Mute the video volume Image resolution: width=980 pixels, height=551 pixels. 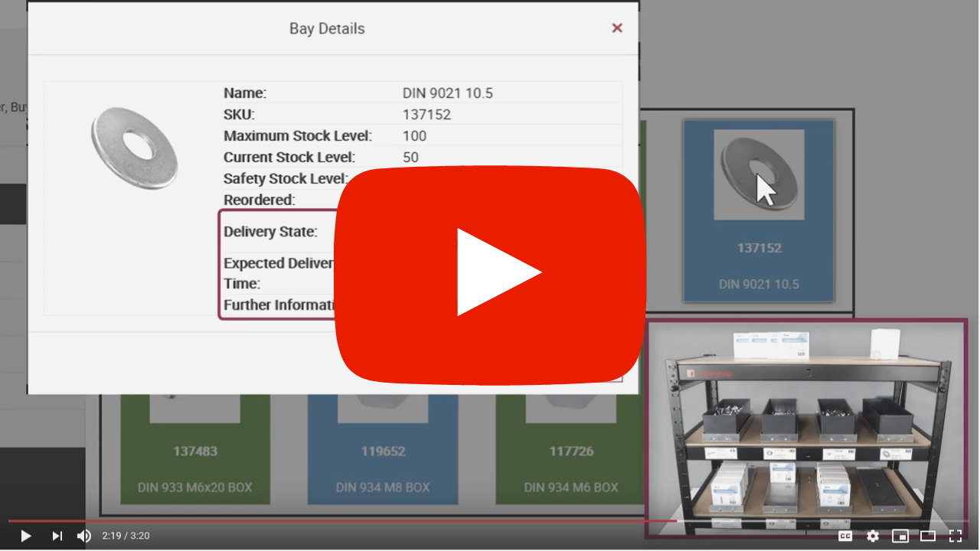pos(84,536)
